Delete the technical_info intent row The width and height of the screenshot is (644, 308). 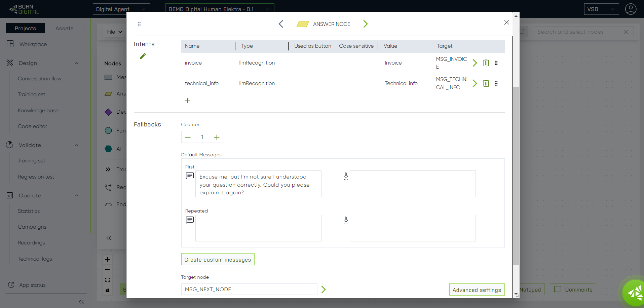[x=486, y=83]
